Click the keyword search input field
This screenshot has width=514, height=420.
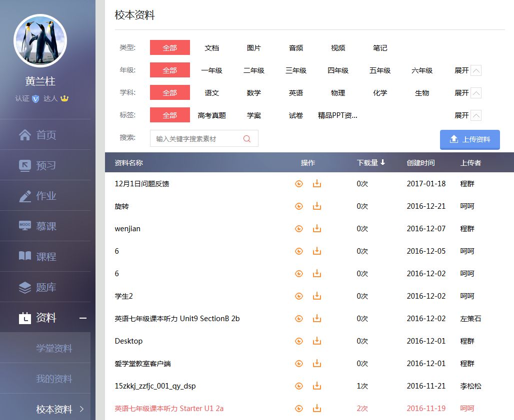200,138
